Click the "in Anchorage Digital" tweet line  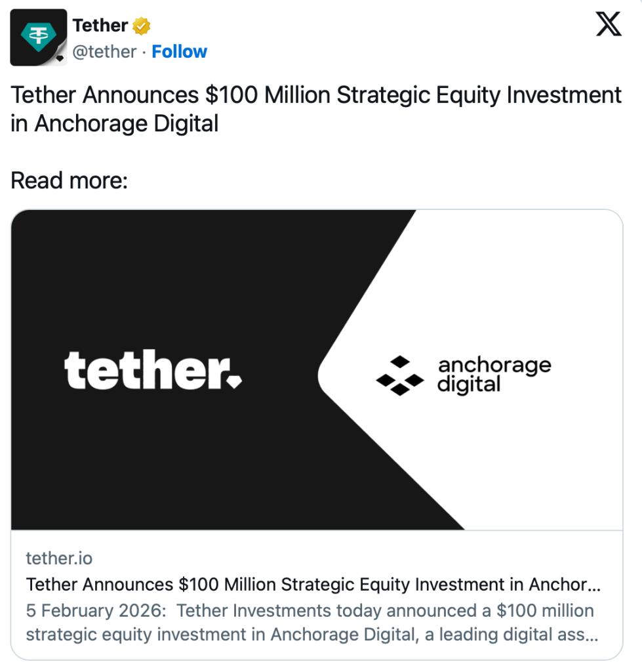pyautogui.click(x=114, y=124)
